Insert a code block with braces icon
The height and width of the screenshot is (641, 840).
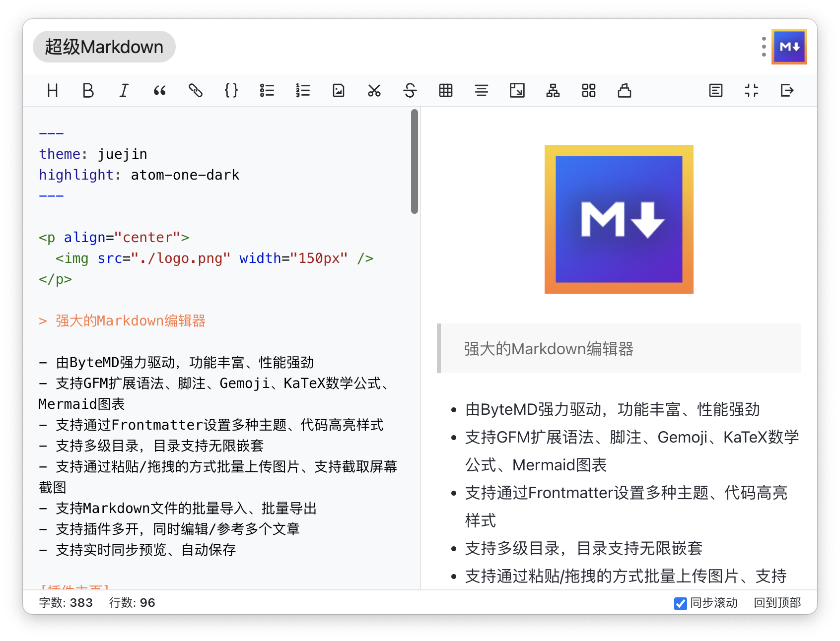231,90
